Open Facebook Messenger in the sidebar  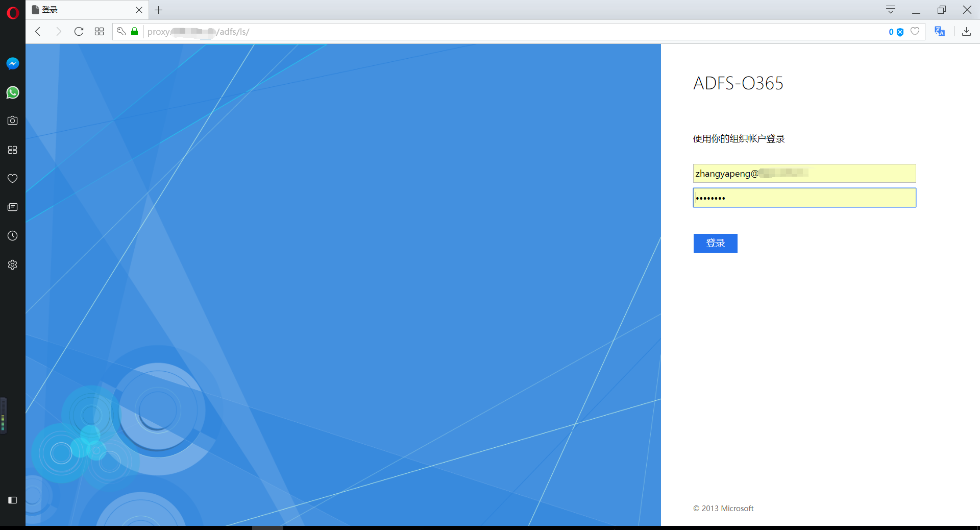(13, 63)
